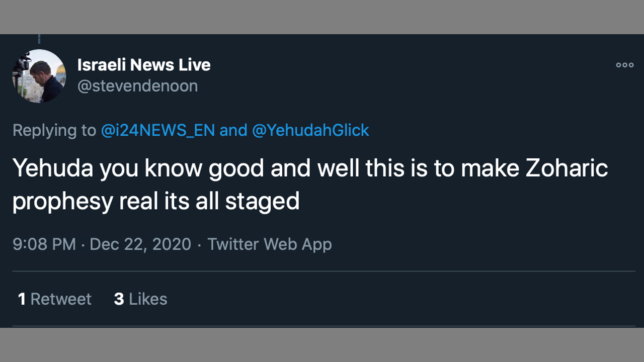This screenshot has width=644, height=362.
Task: Click the Dec 22, 2020 date
Action: pos(140,244)
